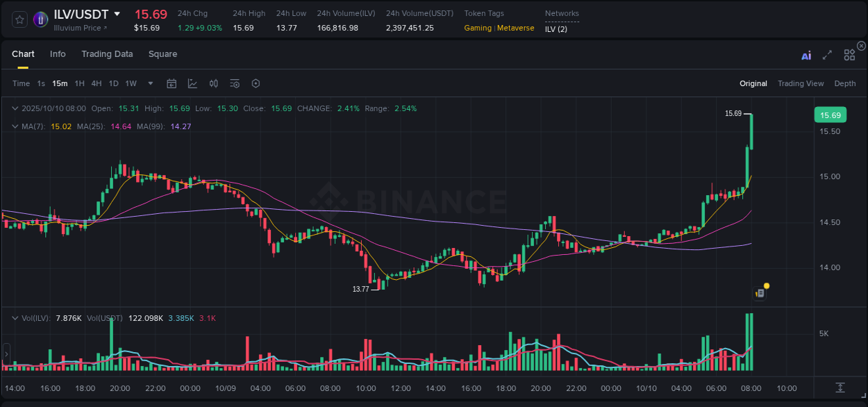Collapse the OHLC info row via its chevron
The width and height of the screenshot is (868, 407).
15,108
